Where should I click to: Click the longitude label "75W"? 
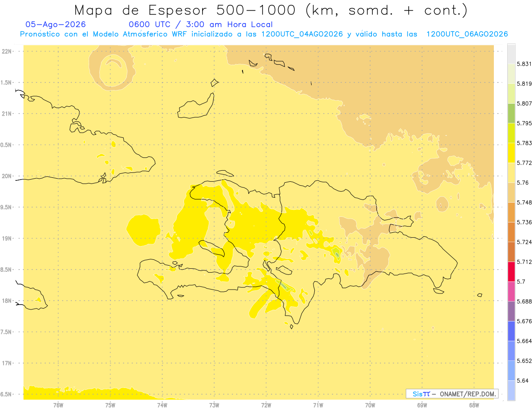110,405
